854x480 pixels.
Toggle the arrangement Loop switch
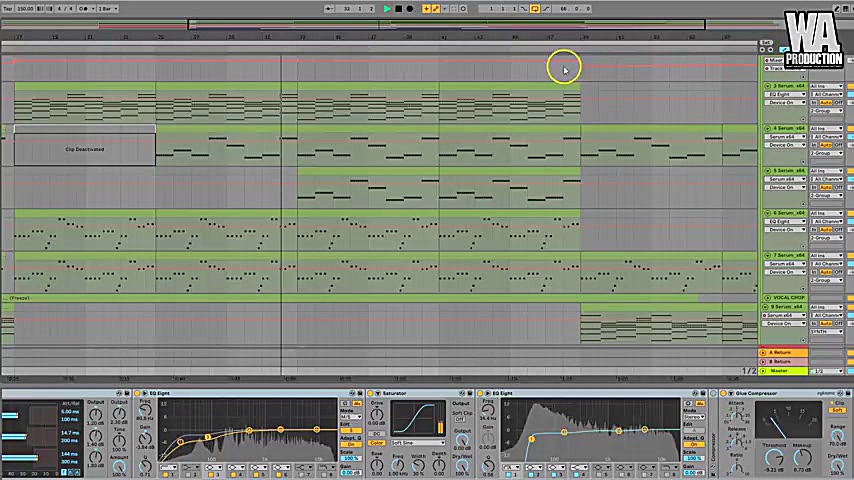pos(535,9)
